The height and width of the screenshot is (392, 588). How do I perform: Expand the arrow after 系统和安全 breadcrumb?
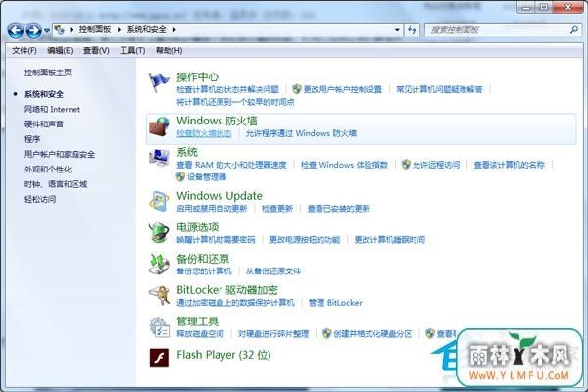tap(174, 30)
